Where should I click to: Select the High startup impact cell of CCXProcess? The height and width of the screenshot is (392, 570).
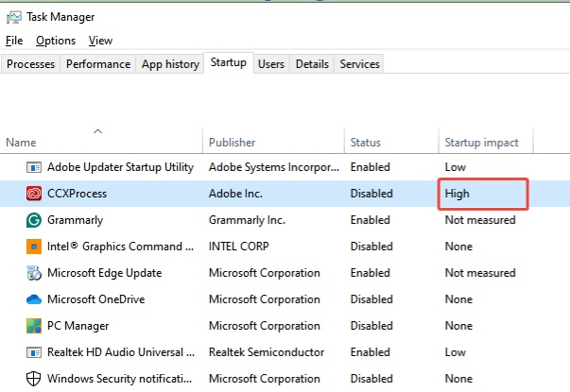click(482, 194)
